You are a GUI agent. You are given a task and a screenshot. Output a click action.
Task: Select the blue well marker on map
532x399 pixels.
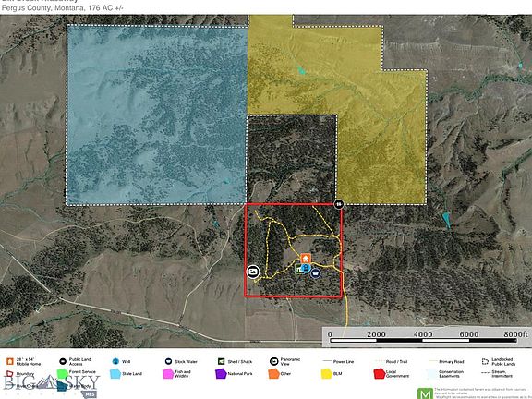pyautogui.click(x=306, y=268)
